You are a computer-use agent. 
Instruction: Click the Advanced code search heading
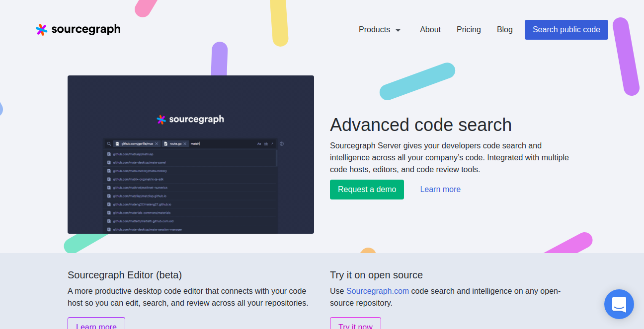coord(420,125)
